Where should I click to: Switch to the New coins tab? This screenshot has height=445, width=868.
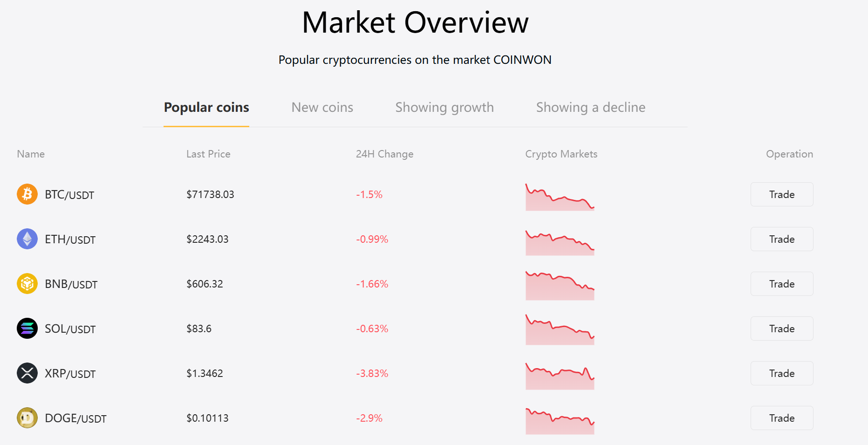pyautogui.click(x=322, y=108)
